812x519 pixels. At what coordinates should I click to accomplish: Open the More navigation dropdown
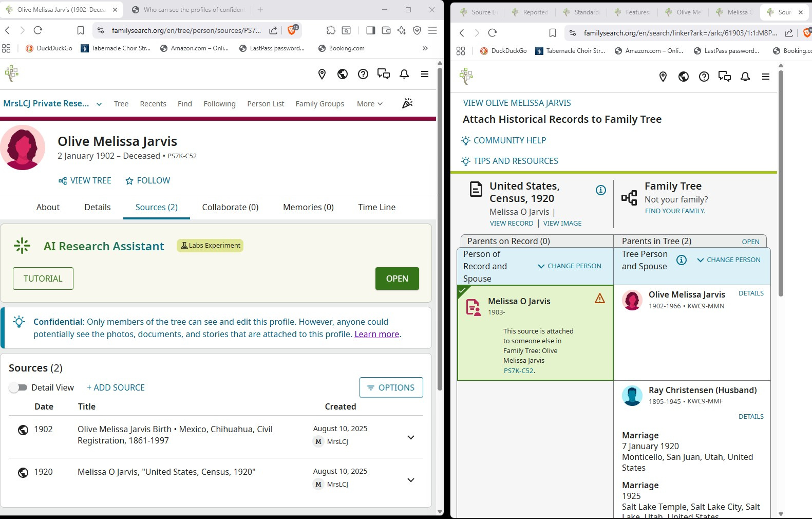[370, 104]
